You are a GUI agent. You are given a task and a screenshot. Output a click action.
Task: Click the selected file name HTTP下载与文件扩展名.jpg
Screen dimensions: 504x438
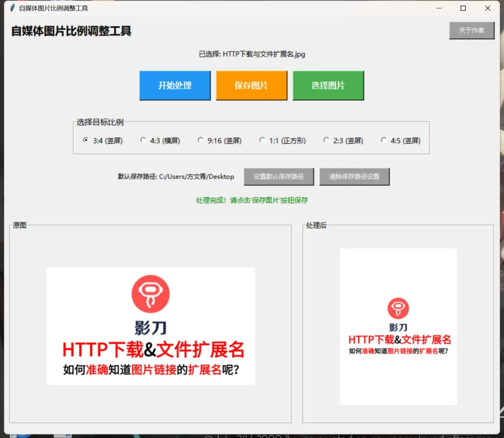264,54
